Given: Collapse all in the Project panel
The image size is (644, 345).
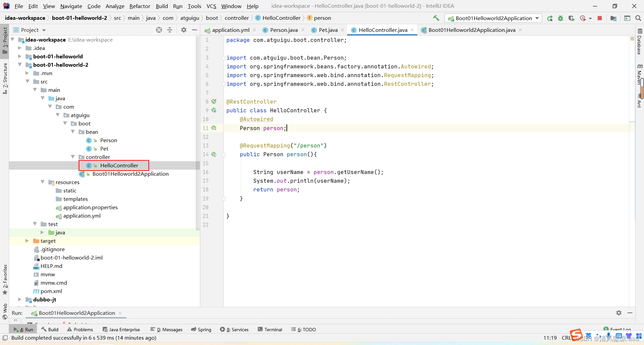Looking at the screenshot, I should click(170, 30).
